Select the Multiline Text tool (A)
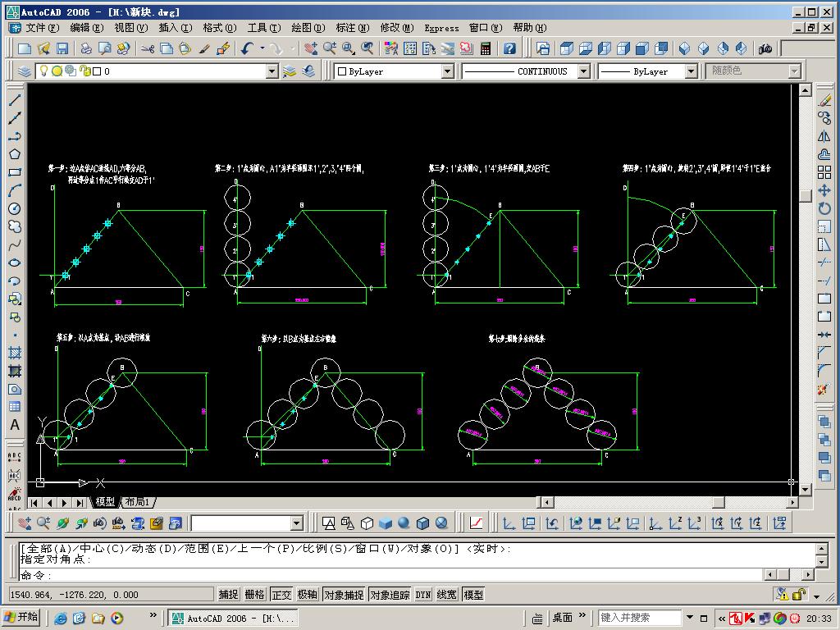The image size is (840, 630). point(15,425)
